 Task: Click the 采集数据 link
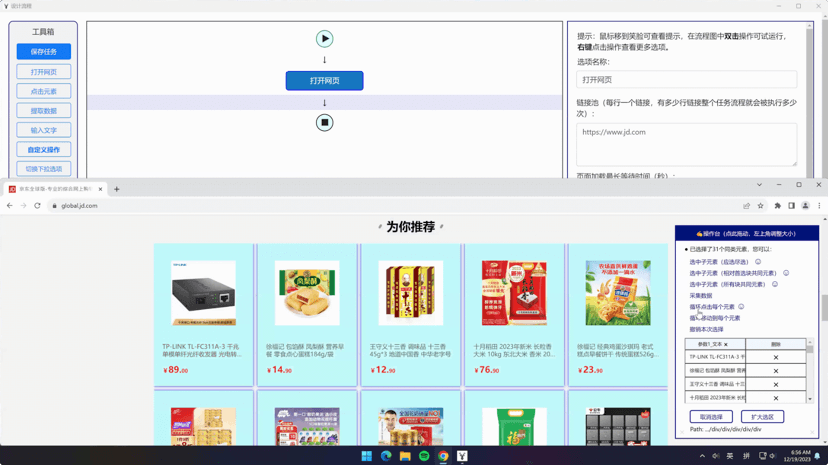coord(701,296)
